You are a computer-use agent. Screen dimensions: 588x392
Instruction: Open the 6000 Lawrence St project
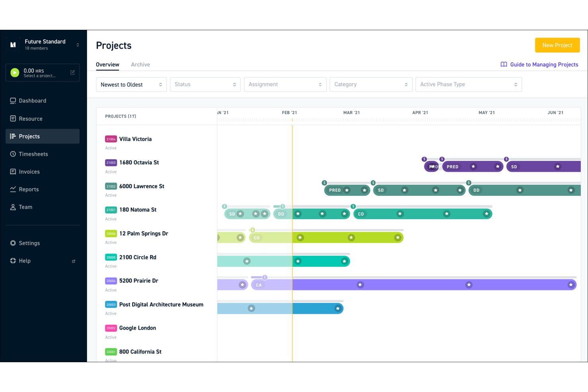[x=142, y=186]
